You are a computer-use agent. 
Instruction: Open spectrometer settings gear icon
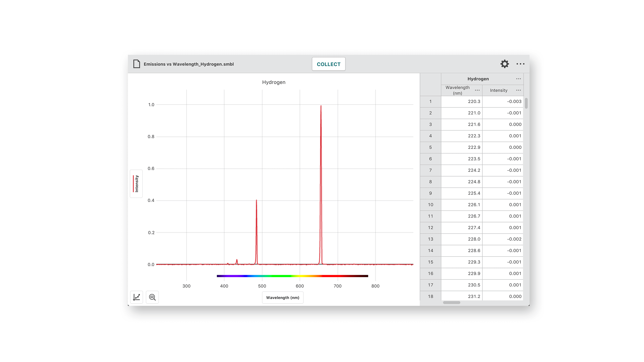(504, 64)
